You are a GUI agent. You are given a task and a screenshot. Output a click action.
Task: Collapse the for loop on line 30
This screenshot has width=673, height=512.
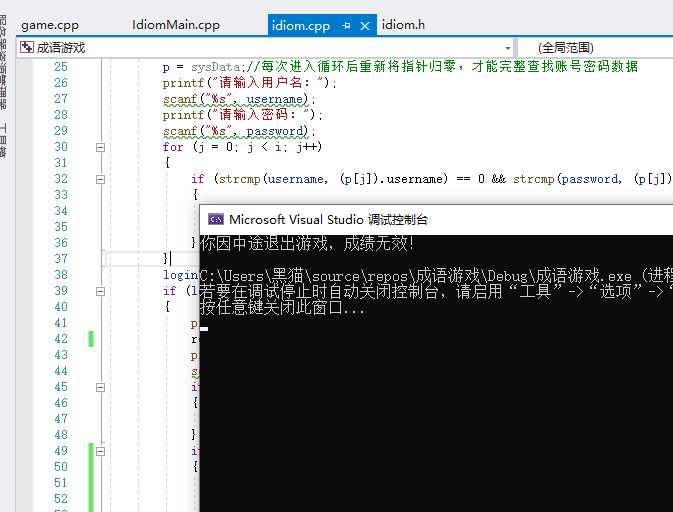[x=100, y=147]
